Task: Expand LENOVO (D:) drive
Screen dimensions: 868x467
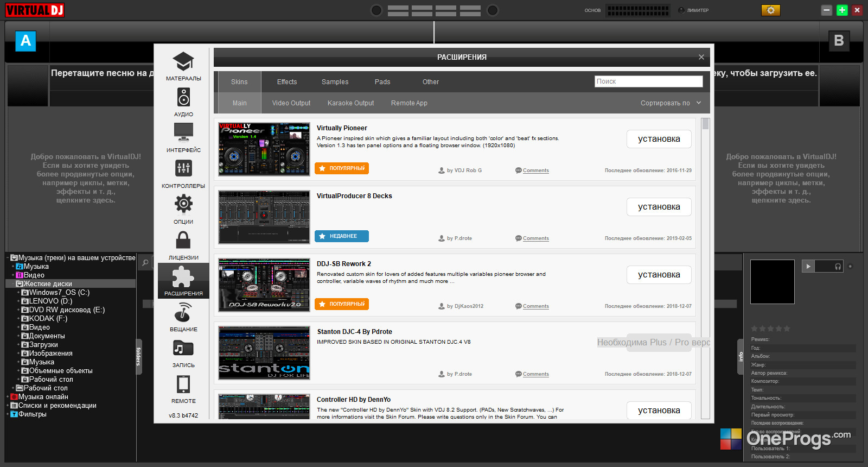Action: (x=18, y=301)
